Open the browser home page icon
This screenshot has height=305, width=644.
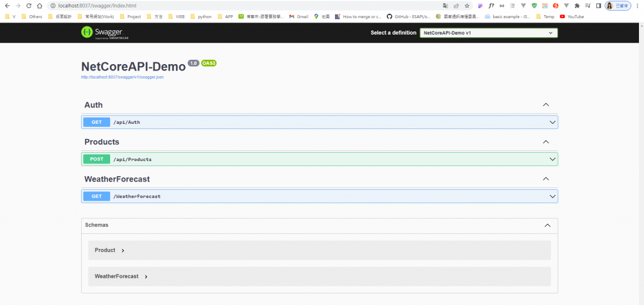pyautogui.click(x=40, y=6)
